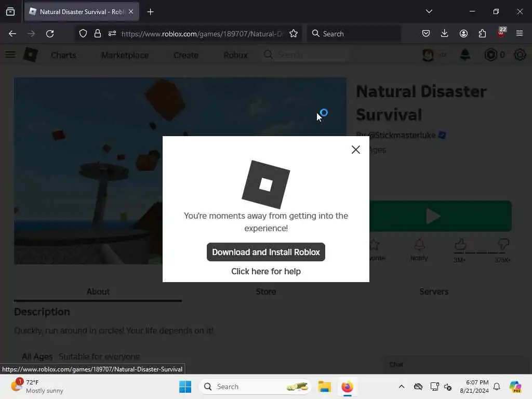The width and height of the screenshot is (532, 399).
Task: Reload the current page
Action: pos(50,34)
